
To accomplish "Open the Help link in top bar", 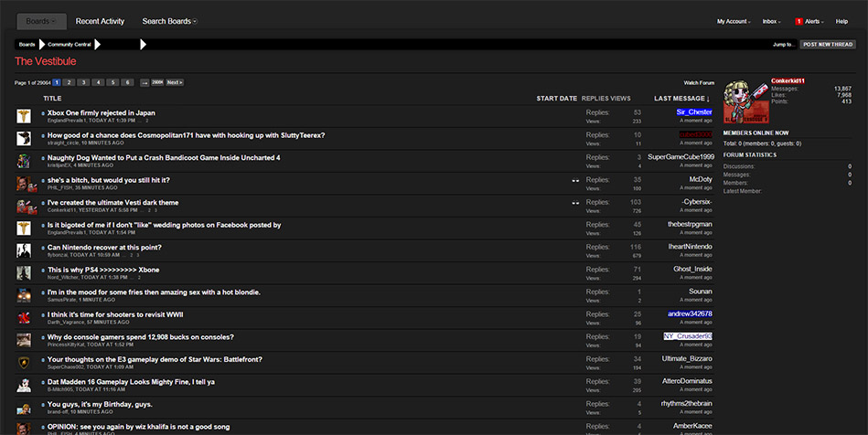I will point(841,22).
